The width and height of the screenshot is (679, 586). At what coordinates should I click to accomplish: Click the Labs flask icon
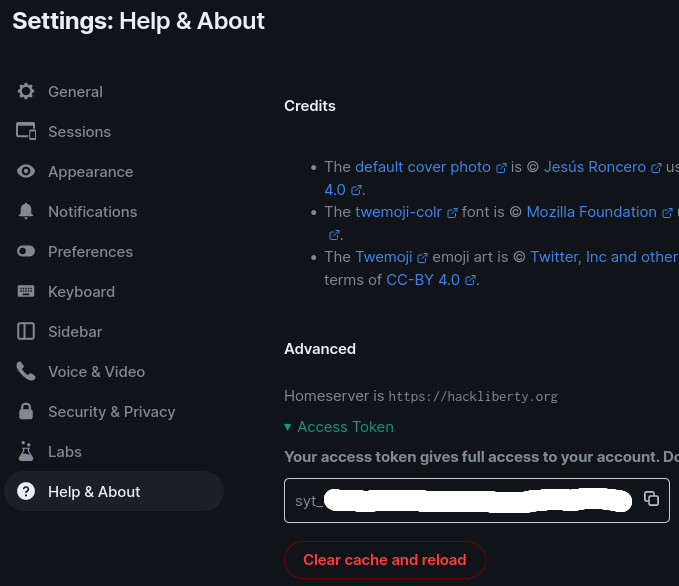click(26, 451)
